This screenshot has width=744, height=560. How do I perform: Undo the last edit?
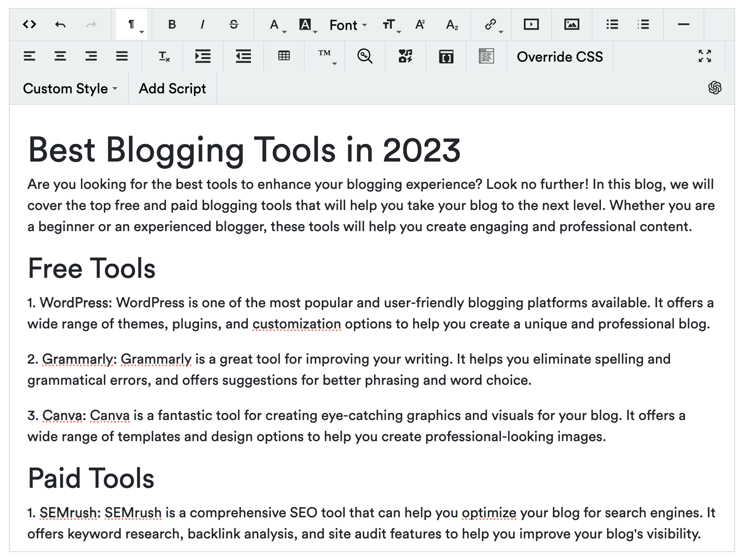click(60, 25)
